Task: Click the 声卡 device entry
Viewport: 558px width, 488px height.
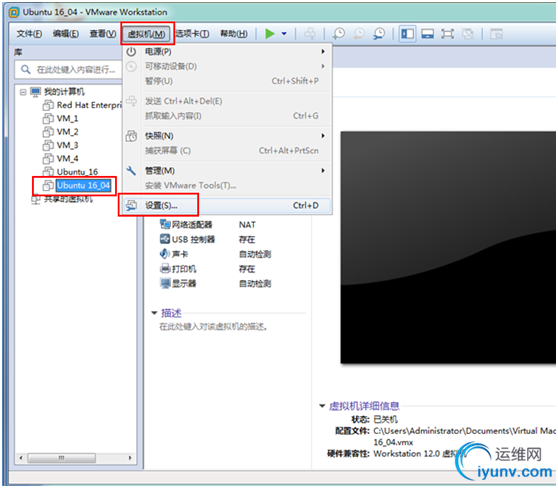Action: 180,254
